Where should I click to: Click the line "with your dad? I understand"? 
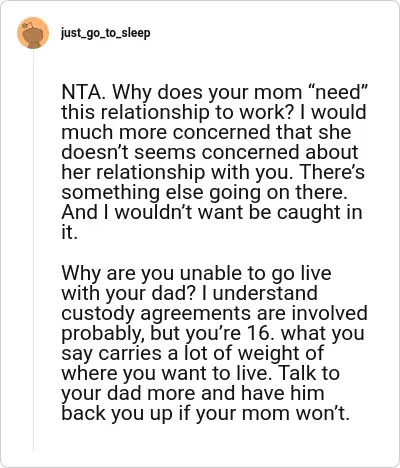189,293
